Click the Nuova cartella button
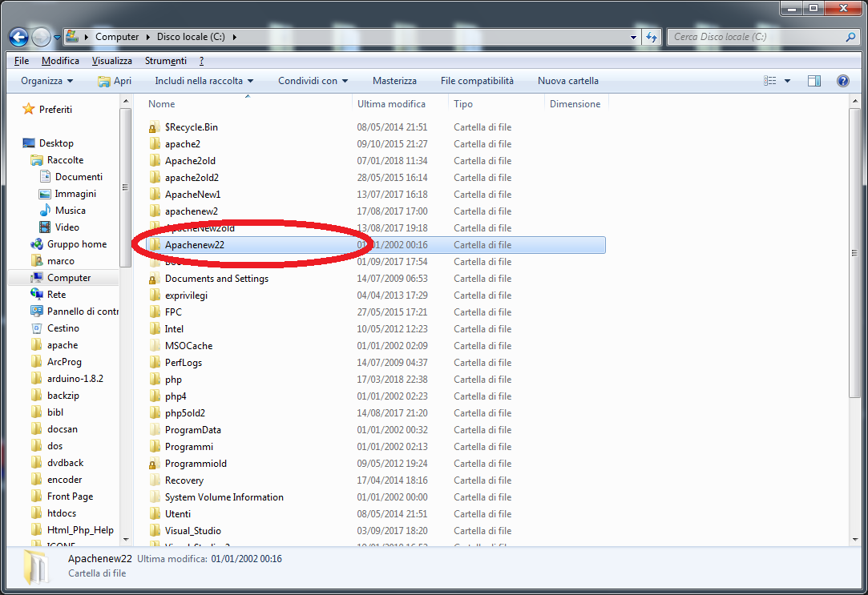This screenshot has width=868, height=595. tap(567, 81)
